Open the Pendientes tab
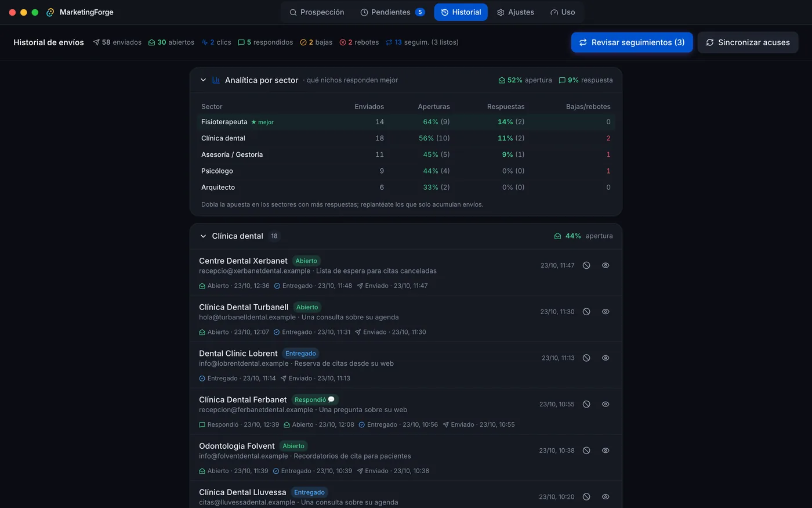 393,12
